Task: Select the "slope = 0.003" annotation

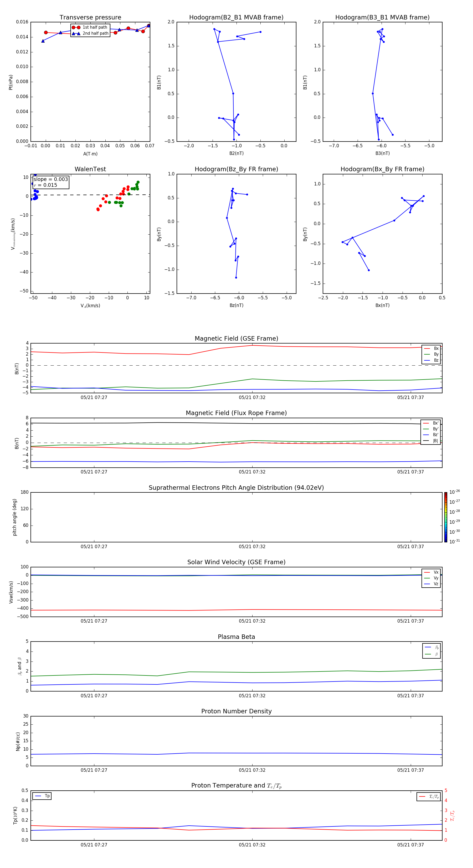Action: pyautogui.click(x=51, y=179)
